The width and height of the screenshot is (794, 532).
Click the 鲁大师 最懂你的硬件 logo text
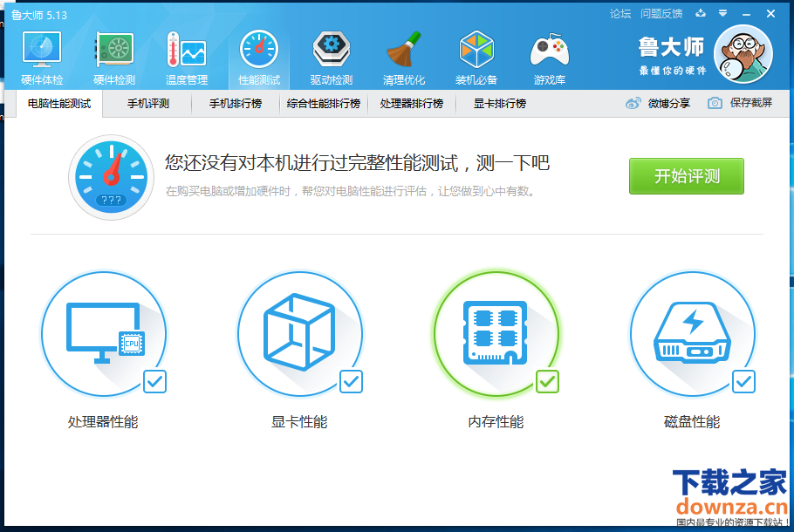(672, 56)
